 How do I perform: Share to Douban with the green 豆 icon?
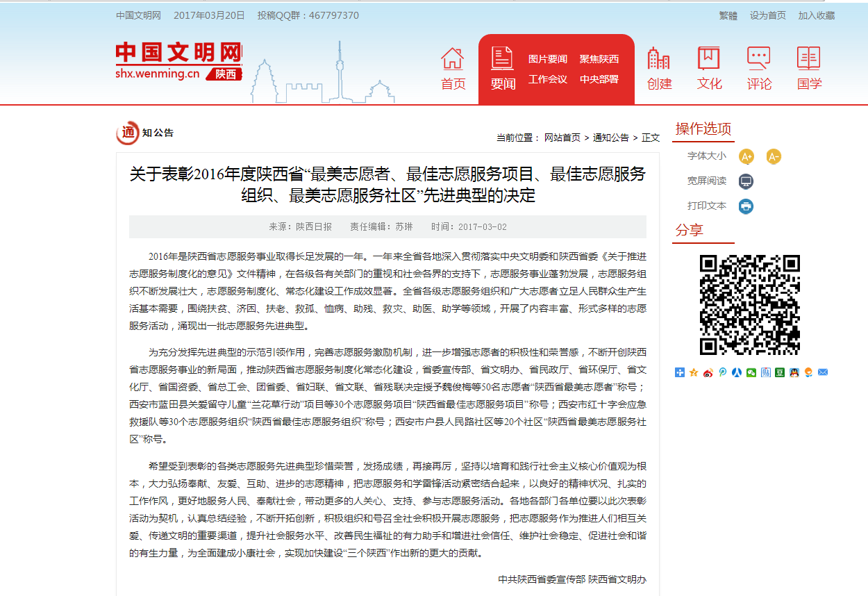(x=780, y=372)
